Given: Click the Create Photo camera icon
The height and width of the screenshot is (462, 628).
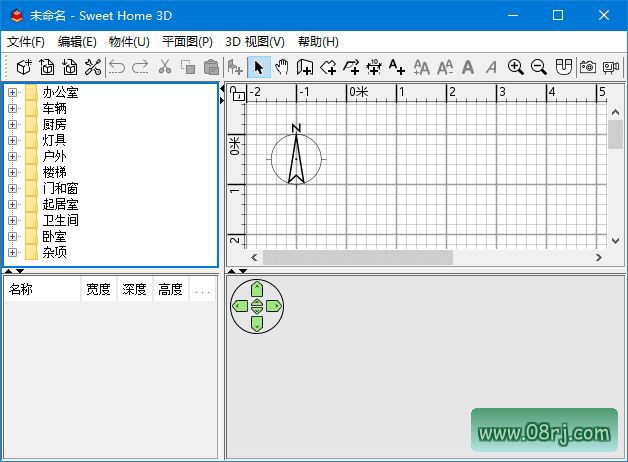Looking at the screenshot, I should [588, 67].
